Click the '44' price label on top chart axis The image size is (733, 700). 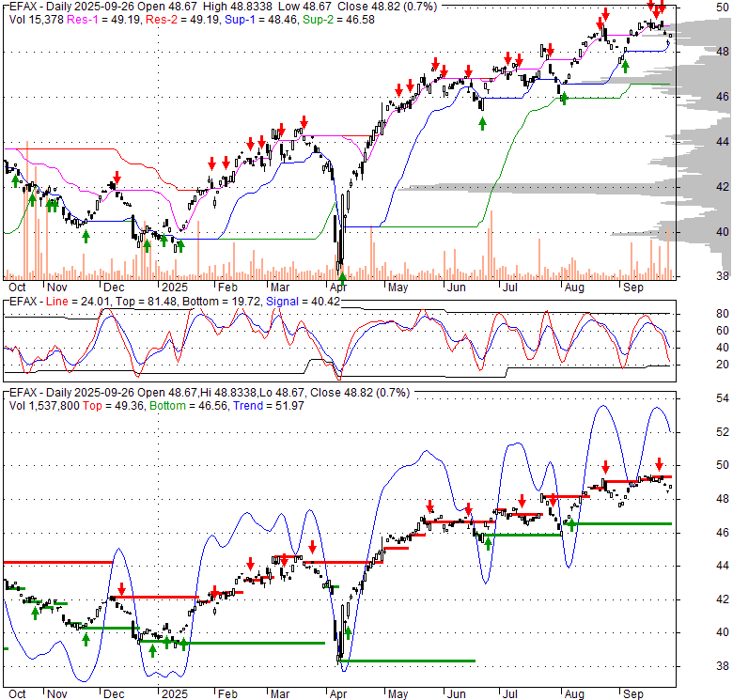[x=723, y=142]
